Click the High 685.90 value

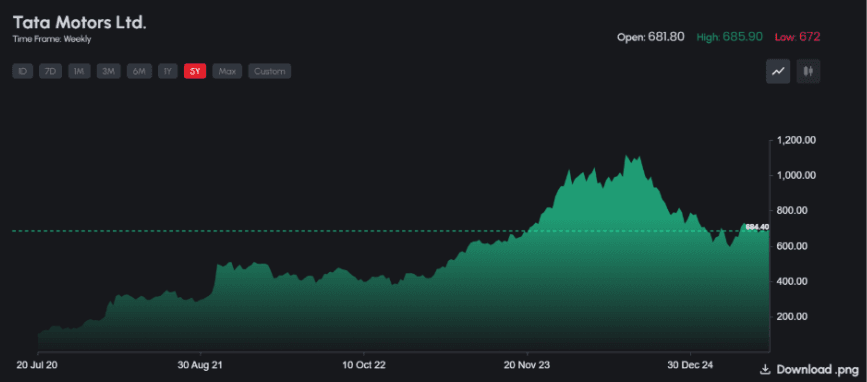pos(729,37)
